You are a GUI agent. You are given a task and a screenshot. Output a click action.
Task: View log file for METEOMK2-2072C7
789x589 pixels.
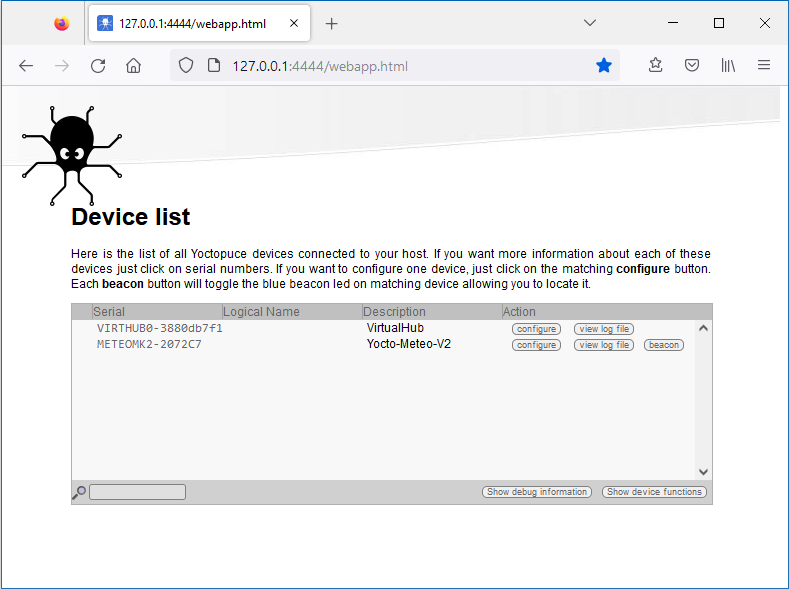pyautogui.click(x=604, y=345)
